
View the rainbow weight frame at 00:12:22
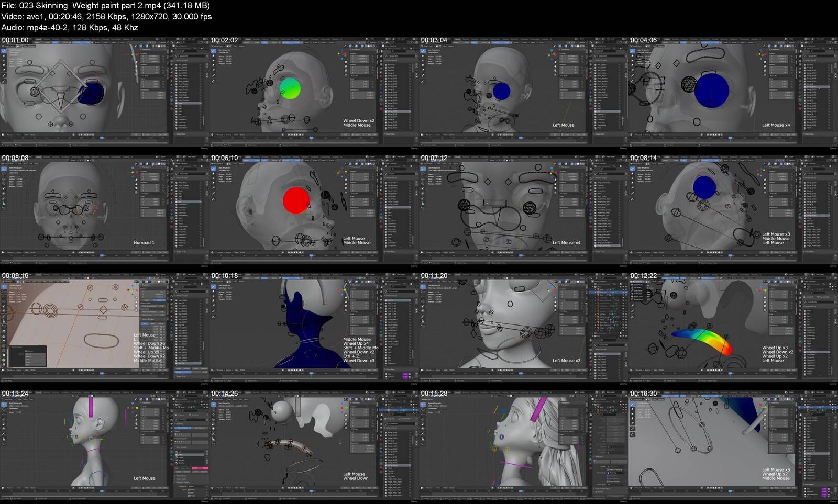point(733,327)
